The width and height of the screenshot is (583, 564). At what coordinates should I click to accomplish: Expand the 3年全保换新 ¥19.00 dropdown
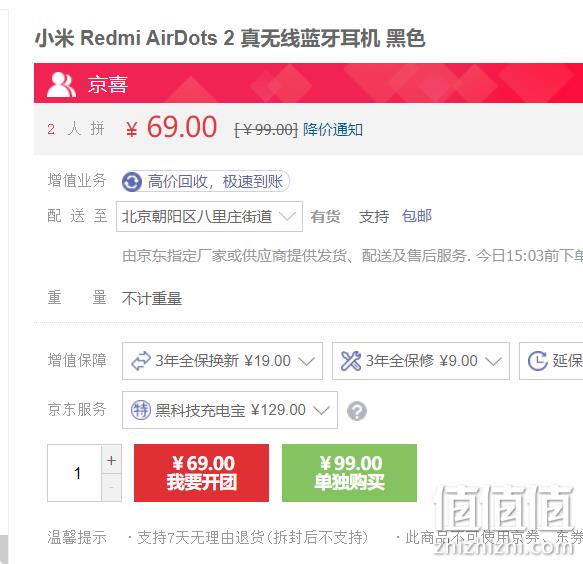coord(222,361)
